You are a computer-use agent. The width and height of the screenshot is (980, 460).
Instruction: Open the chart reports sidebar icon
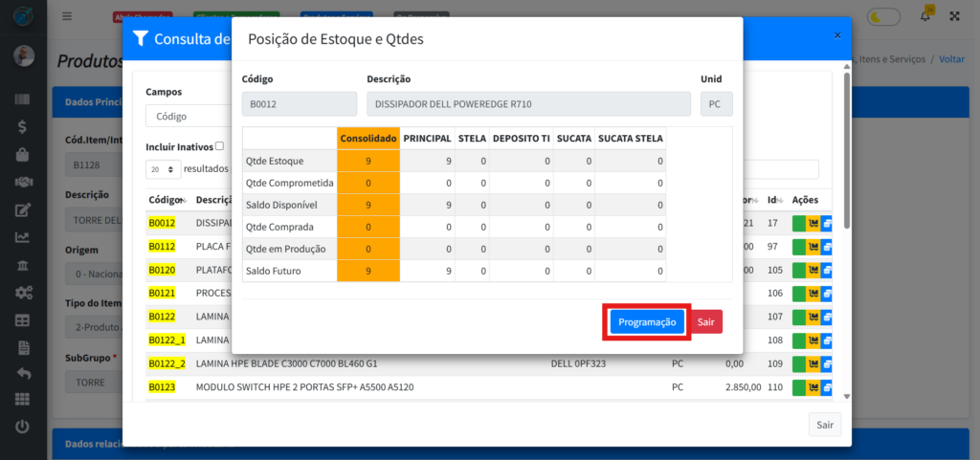22,237
